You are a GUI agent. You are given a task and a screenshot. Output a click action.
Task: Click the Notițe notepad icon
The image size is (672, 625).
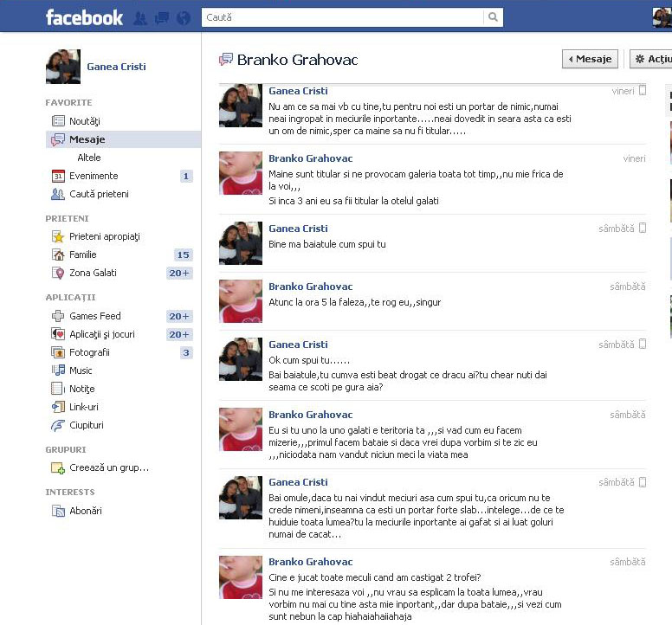tap(57, 389)
